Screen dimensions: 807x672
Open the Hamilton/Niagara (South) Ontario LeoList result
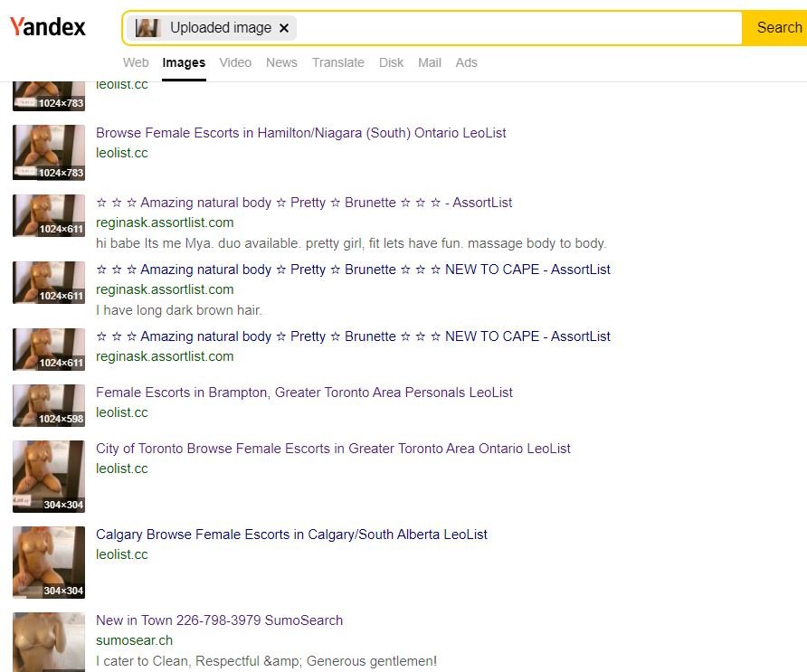[x=301, y=133]
